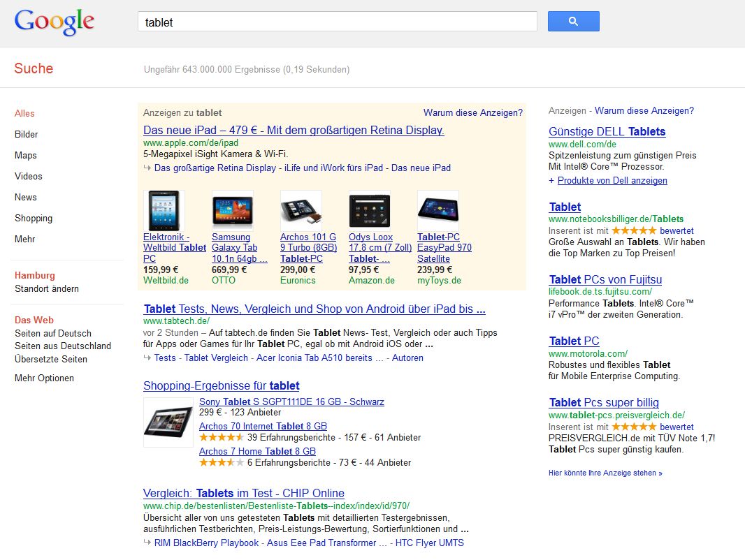Switch to Bilder results
This screenshot has height=560, width=745.
click(x=26, y=134)
